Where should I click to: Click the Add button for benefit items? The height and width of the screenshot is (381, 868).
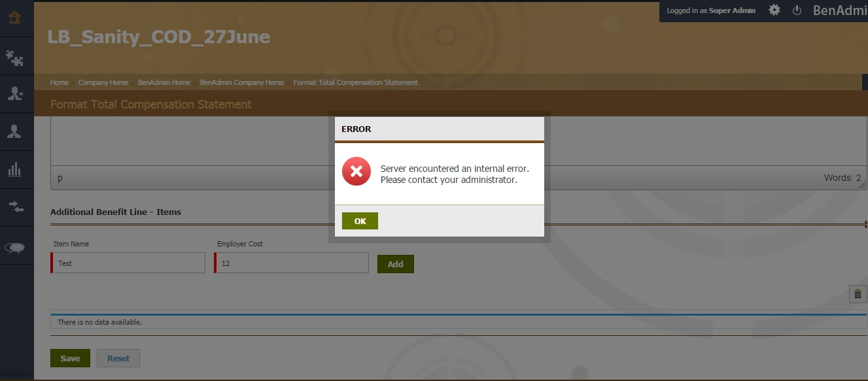395,264
